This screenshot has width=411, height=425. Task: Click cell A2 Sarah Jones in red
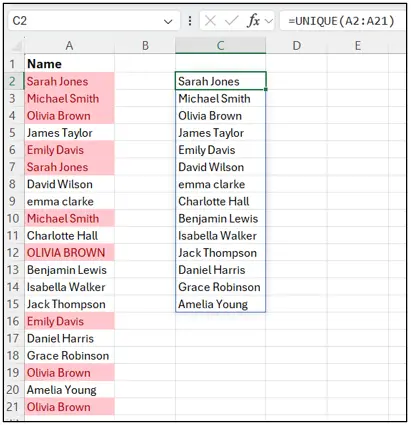point(69,81)
